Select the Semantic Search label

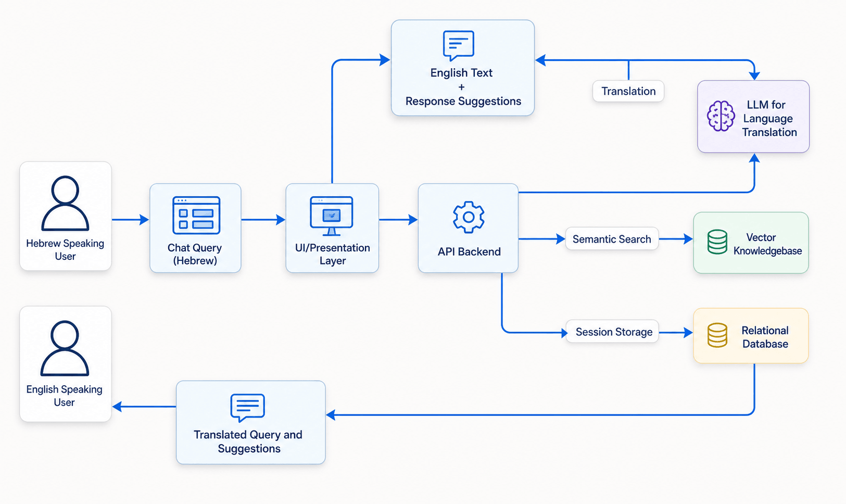pos(612,239)
